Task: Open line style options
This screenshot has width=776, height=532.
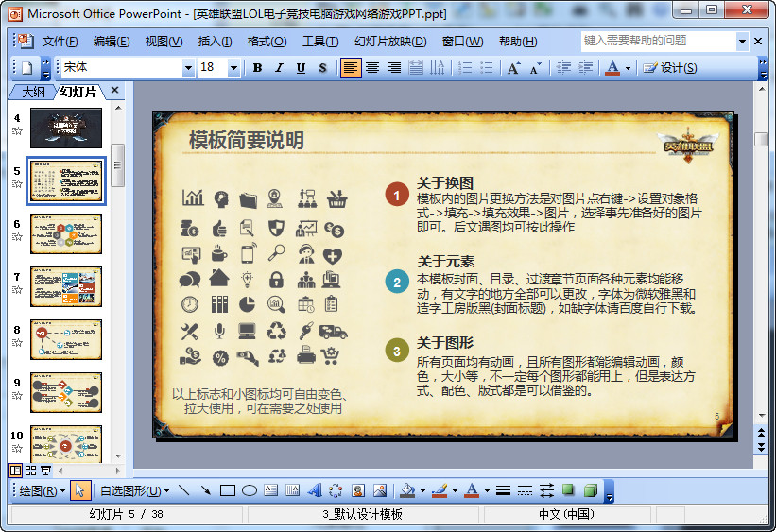Action: [503, 491]
